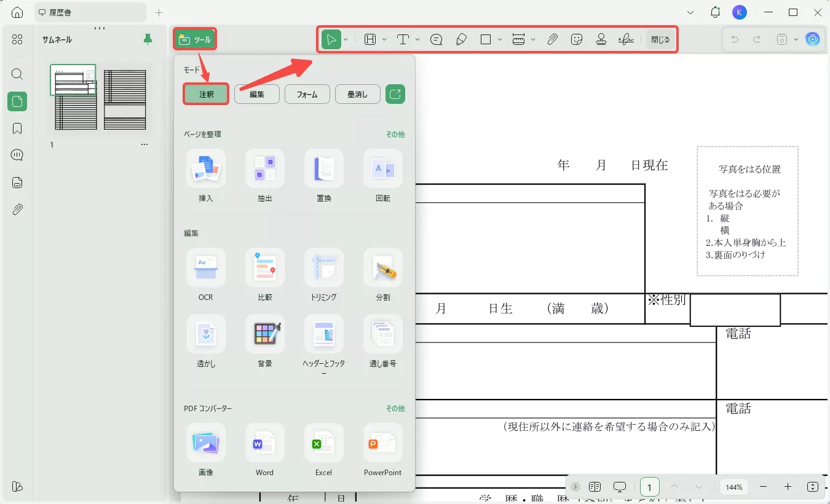Click the page number input field
Image resolution: width=830 pixels, height=504 pixels.
tap(650, 486)
